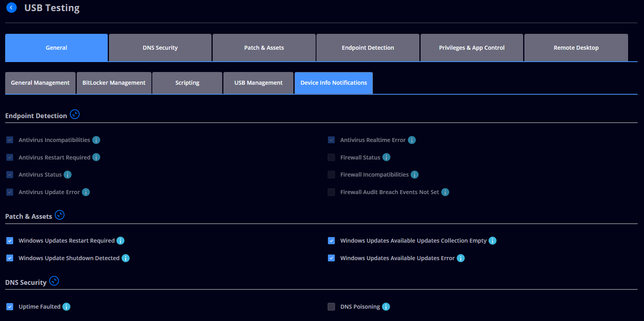This screenshot has width=644, height=321.
Task: Switch to the DNS Security tab
Action: pos(160,48)
